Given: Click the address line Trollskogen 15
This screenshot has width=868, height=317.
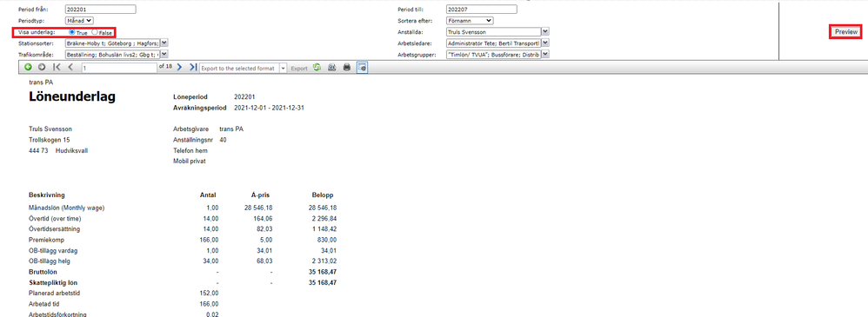Looking at the screenshot, I should 49,140.
